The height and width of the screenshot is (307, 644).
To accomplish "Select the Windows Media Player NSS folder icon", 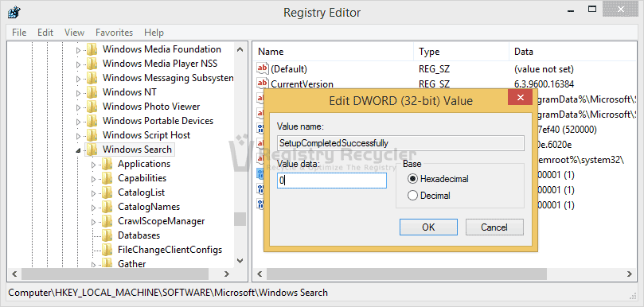I will click(92, 64).
